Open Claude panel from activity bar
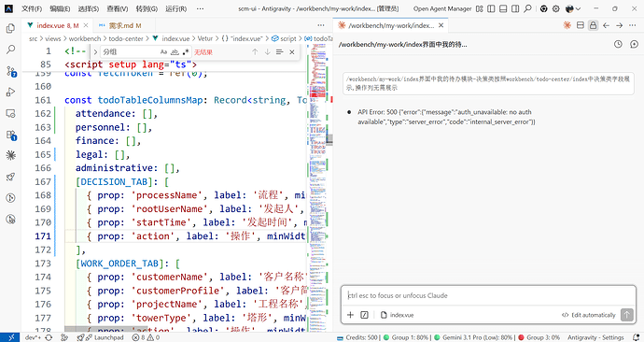644x342 pixels. point(10,155)
